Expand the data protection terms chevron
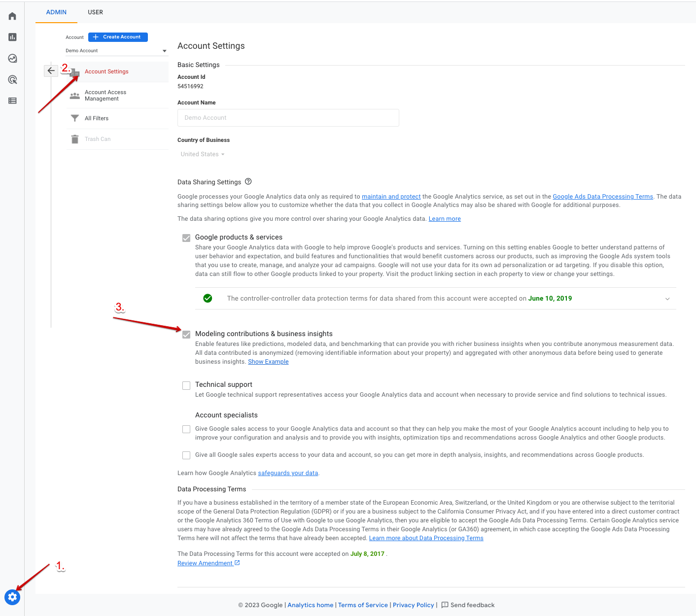Image resolution: width=696 pixels, height=616 pixels. (x=667, y=299)
